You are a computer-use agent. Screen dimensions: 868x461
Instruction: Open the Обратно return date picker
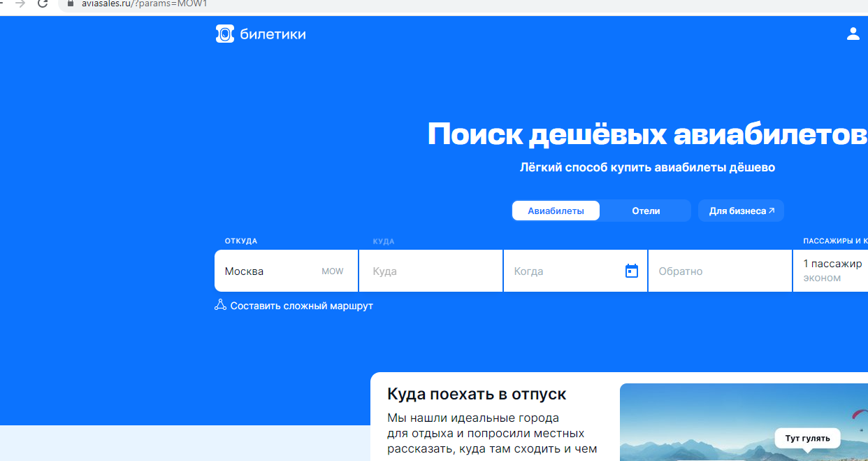[x=720, y=271]
